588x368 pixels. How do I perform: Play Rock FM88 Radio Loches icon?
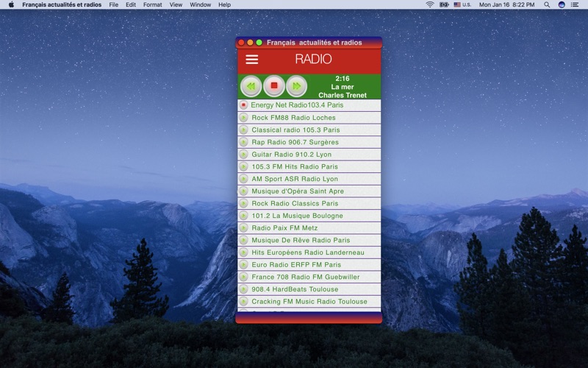click(x=243, y=118)
